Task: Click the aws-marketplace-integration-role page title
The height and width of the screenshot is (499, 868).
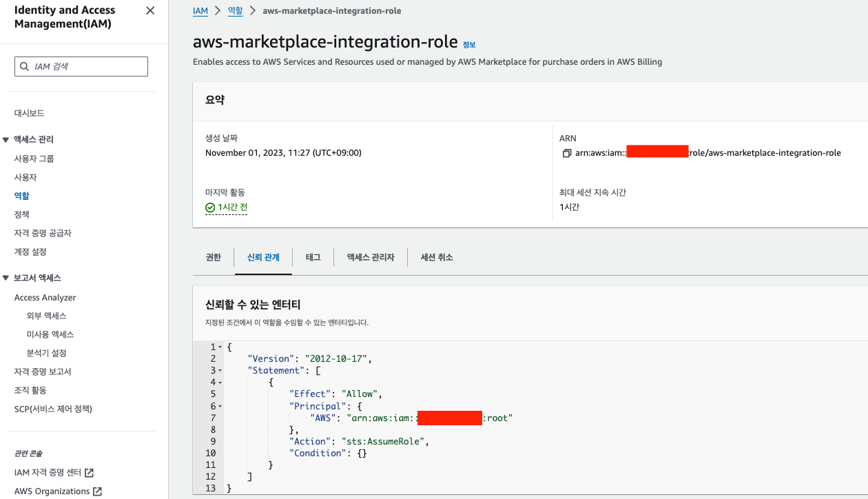Action: 325,41
